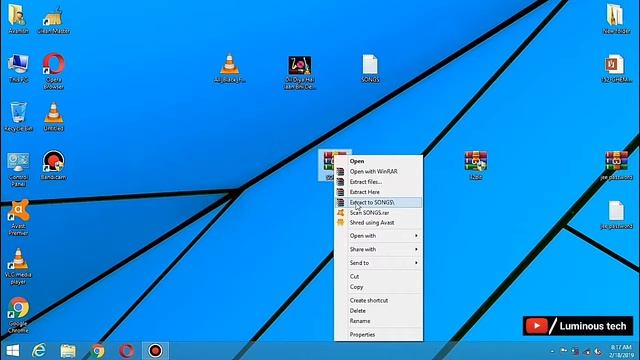Choose Rename from the context menu
This screenshot has height=360, width=640.
[x=378, y=321]
